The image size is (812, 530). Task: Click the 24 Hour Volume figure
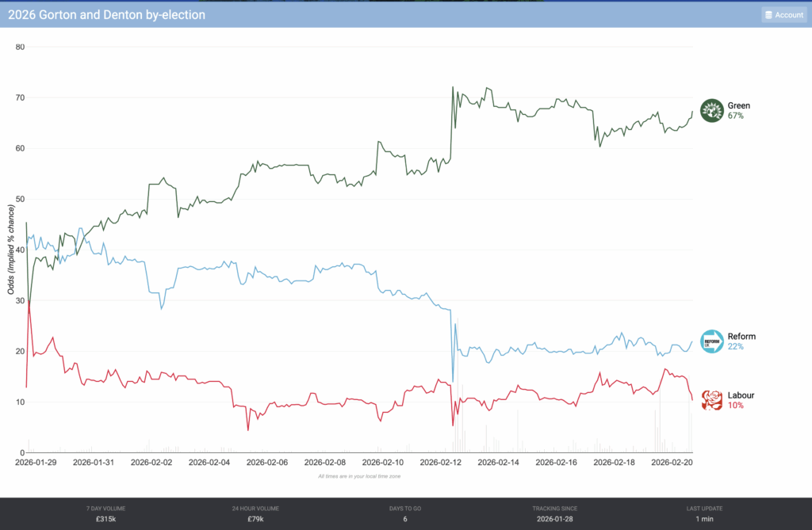tap(256, 518)
